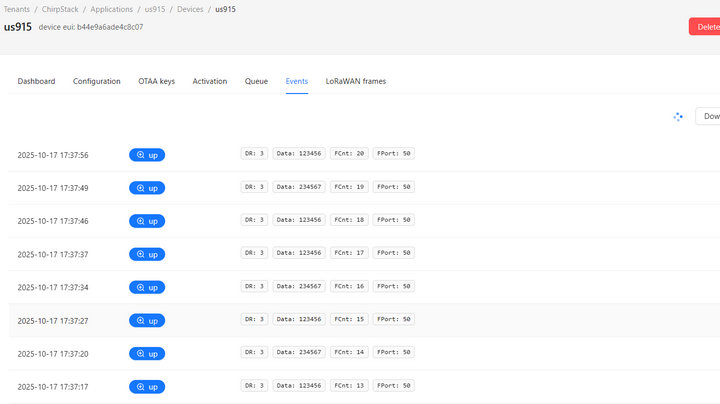The image size is (720, 404).
Task: Click the loading spinner icon
Action: tap(678, 117)
